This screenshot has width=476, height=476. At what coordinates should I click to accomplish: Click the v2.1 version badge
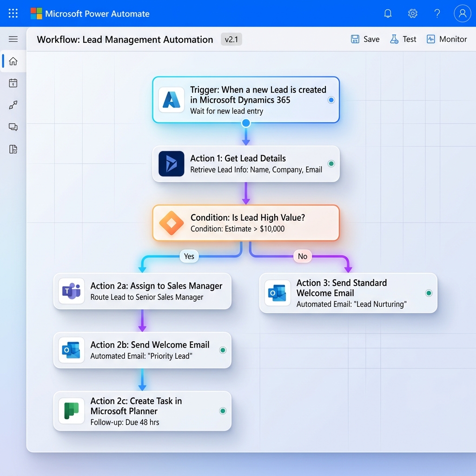[231, 40]
